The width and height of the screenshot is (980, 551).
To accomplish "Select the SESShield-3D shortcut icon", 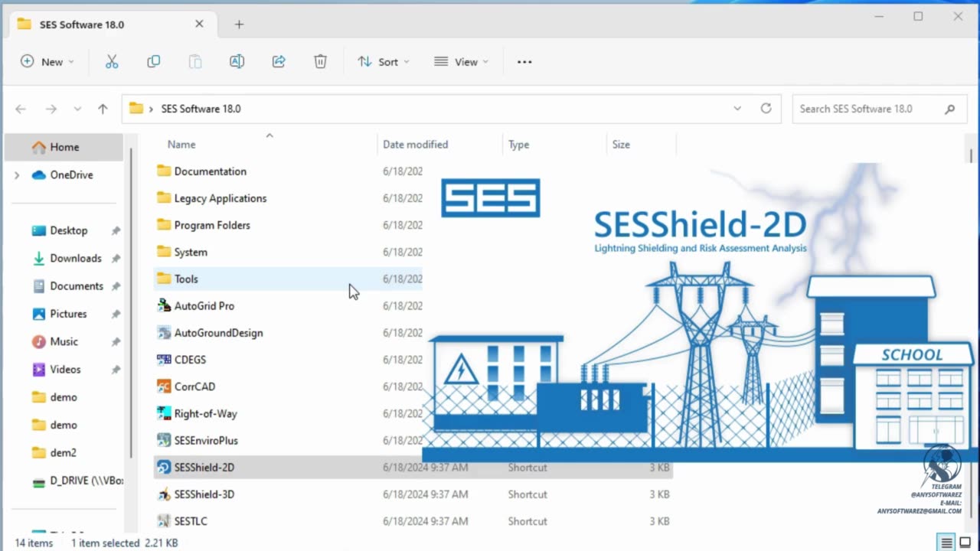I will pos(164,494).
